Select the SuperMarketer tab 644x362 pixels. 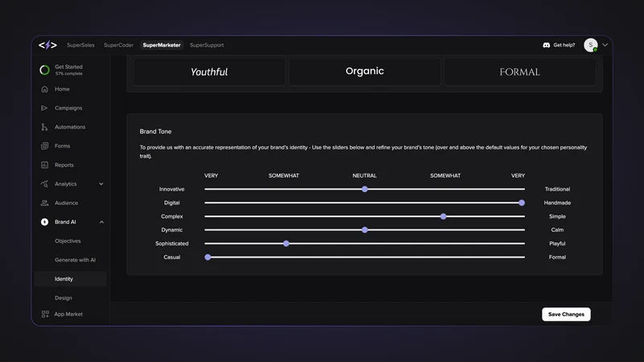pyautogui.click(x=162, y=45)
